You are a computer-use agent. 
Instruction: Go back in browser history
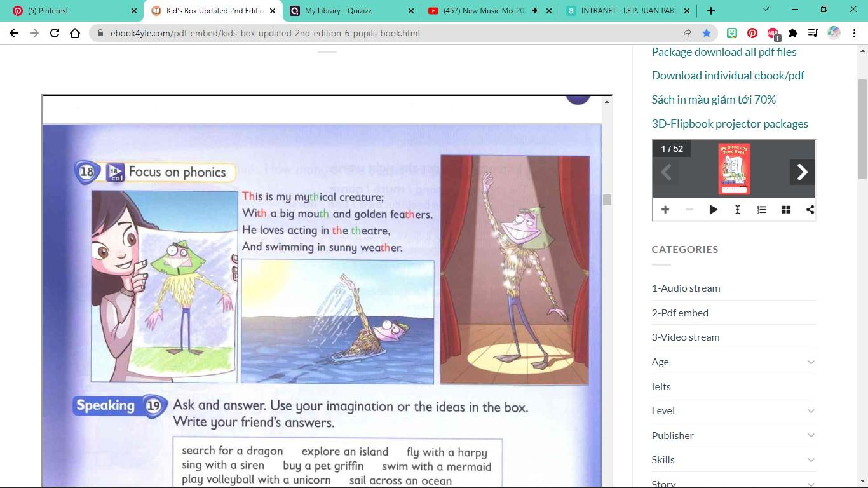point(14,33)
